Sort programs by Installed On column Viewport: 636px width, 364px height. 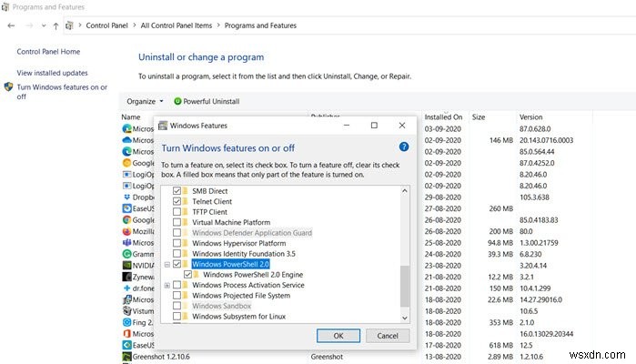[445, 116]
